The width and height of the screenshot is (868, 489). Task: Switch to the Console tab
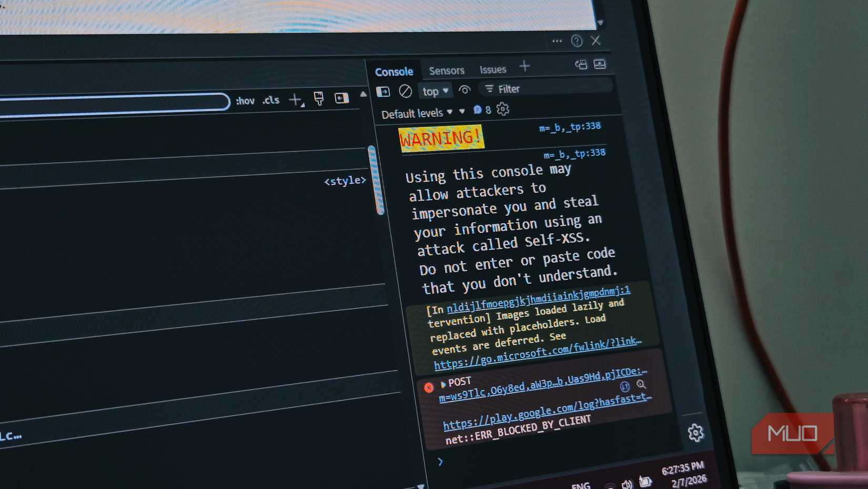[394, 72]
